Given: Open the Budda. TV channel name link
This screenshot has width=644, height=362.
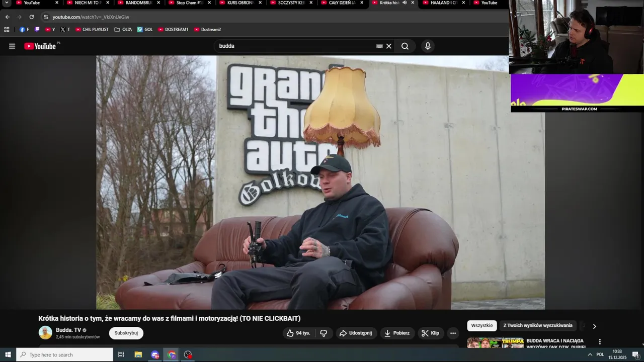Looking at the screenshot, I should 68,330.
